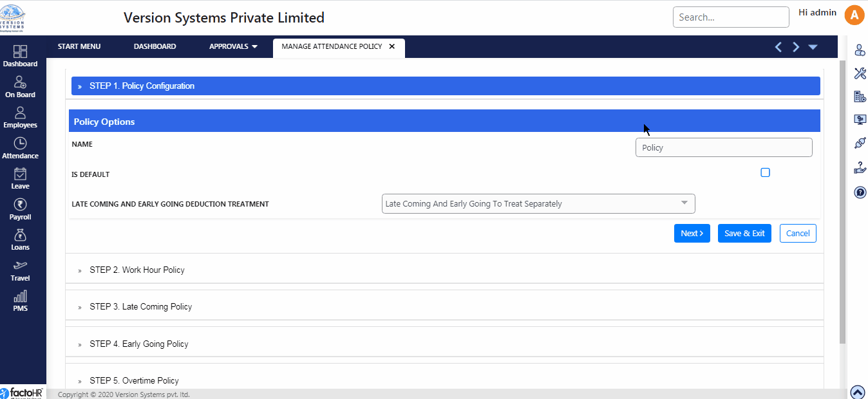Open the PMS bar chart icon
The width and height of the screenshot is (868, 399).
(20, 300)
